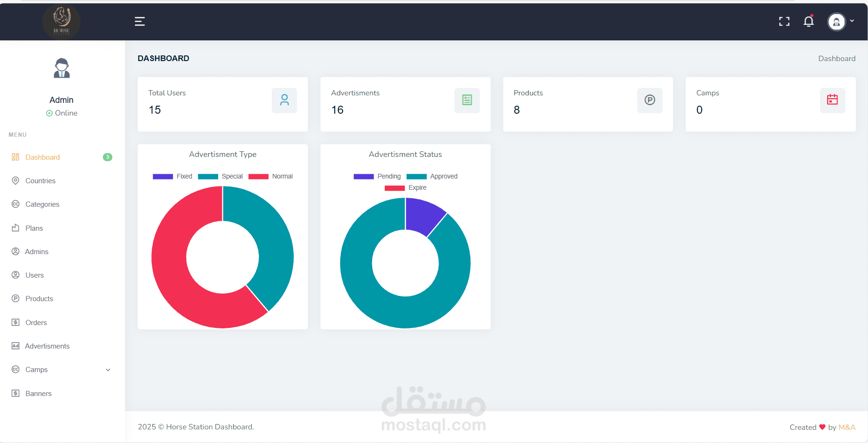This screenshot has height=443, width=868.
Task: Expand the Camps submenu chevron
Action: 108,370
